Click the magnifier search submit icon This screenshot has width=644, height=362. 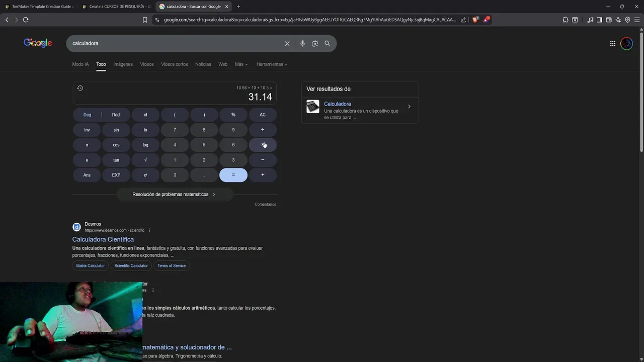click(328, 44)
